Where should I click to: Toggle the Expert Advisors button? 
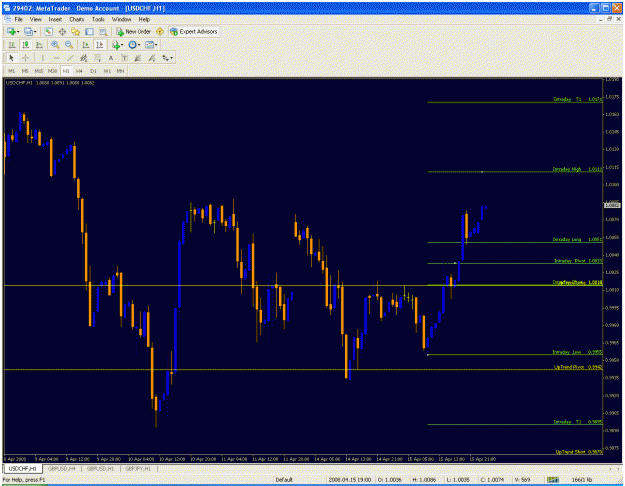point(194,31)
